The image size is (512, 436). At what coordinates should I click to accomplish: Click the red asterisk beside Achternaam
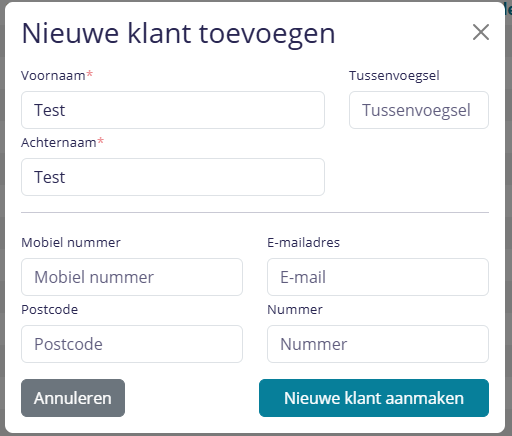pos(100,140)
